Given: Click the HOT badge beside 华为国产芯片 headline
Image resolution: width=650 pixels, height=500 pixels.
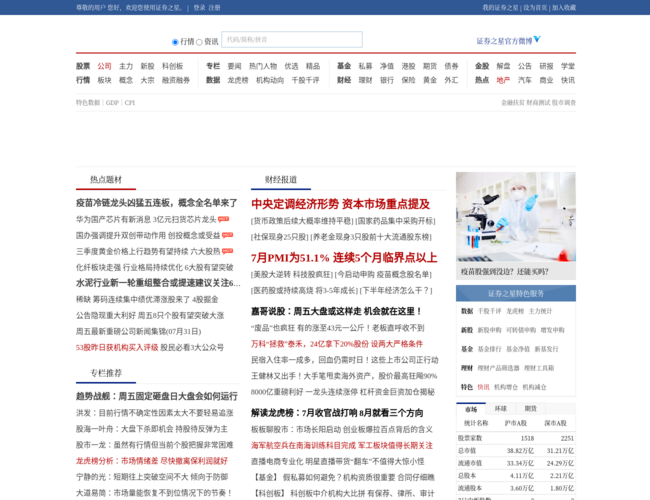Looking at the screenshot, I should [x=223, y=219].
